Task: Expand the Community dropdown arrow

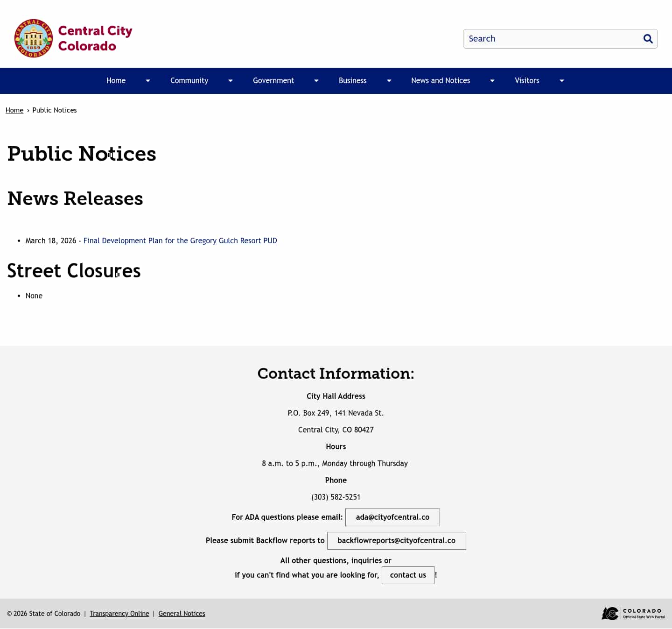Action: (x=231, y=80)
